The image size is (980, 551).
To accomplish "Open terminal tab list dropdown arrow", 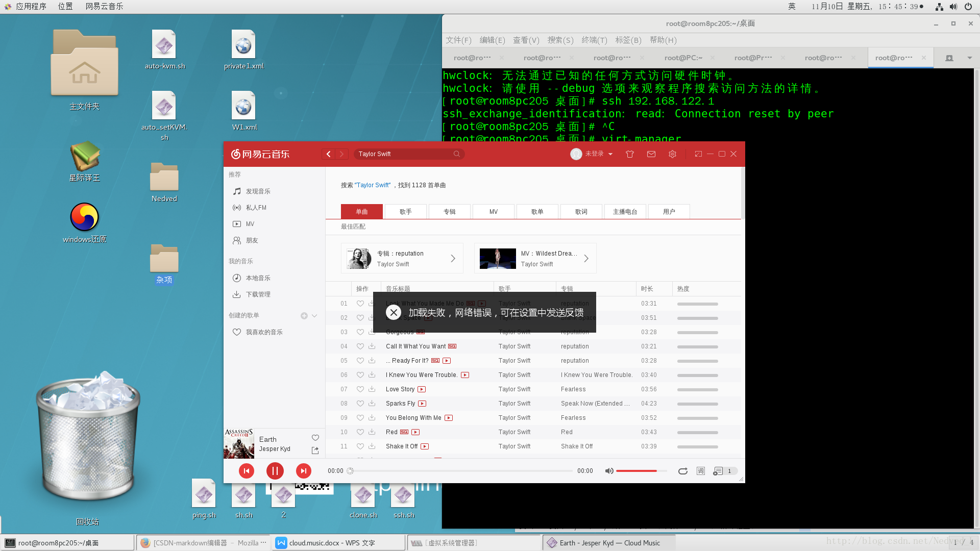I will click(x=970, y=58).
